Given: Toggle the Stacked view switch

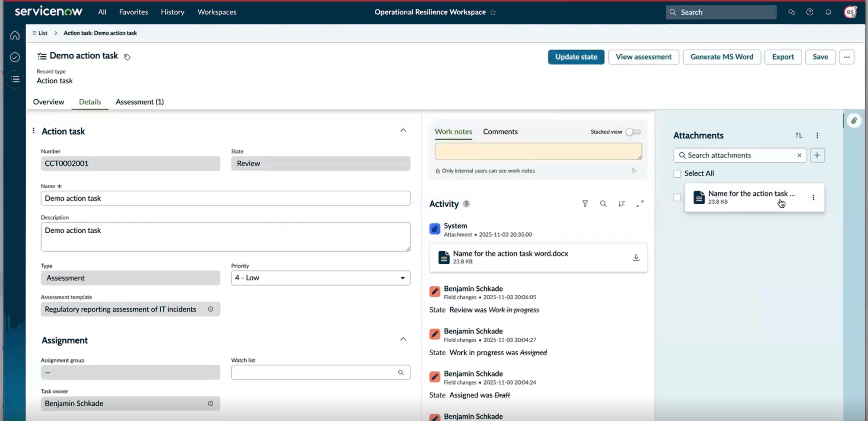Looking at the screenshot, I should [633, 132].
